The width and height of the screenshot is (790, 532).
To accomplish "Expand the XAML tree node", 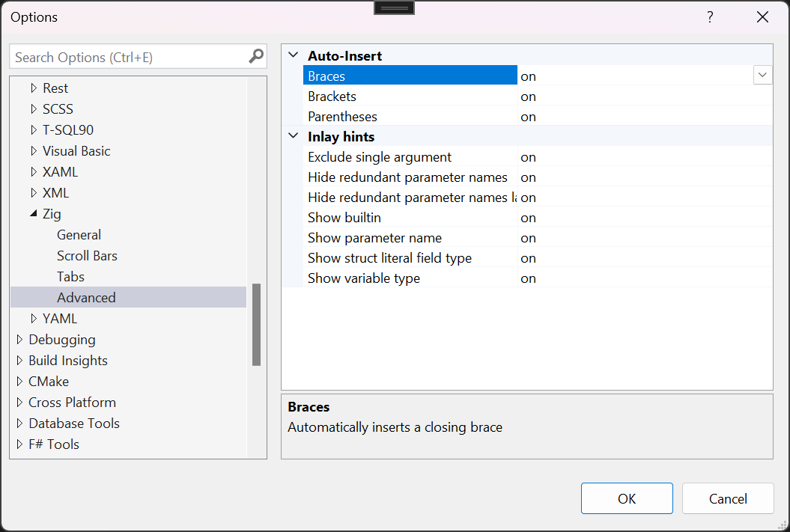I will pos(34,171).
